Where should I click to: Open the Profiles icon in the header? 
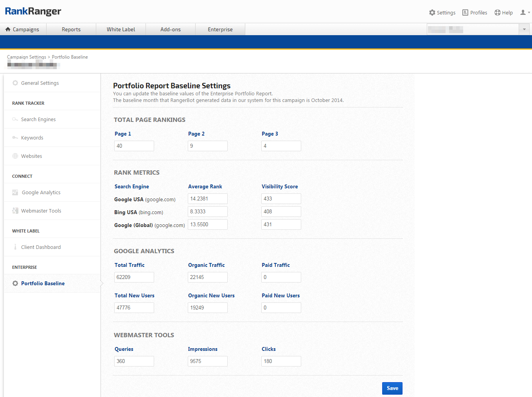pos(465,13)
